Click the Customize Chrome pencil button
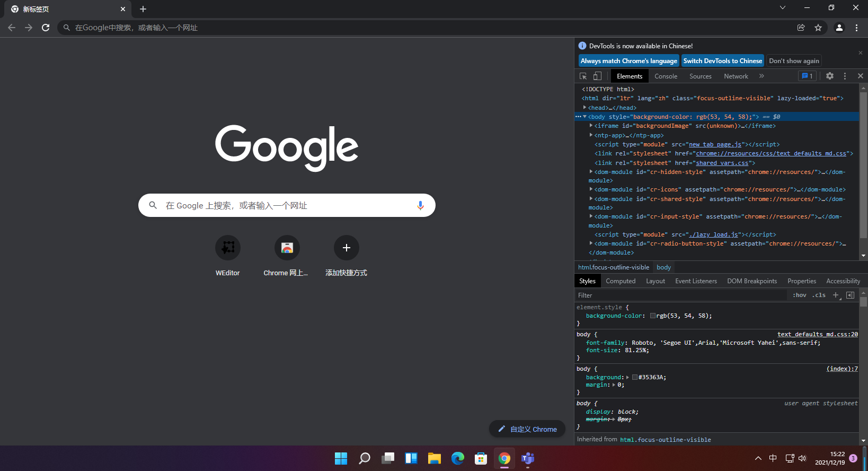This screenshot has height=471, width=868. tap(527, 429)
